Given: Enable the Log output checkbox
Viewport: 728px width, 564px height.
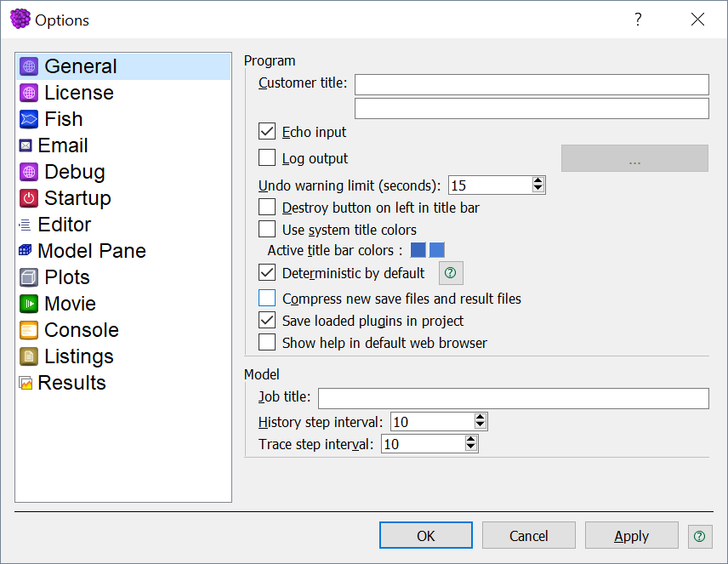Looking at the screenshot, I should [x=267, y=157].
